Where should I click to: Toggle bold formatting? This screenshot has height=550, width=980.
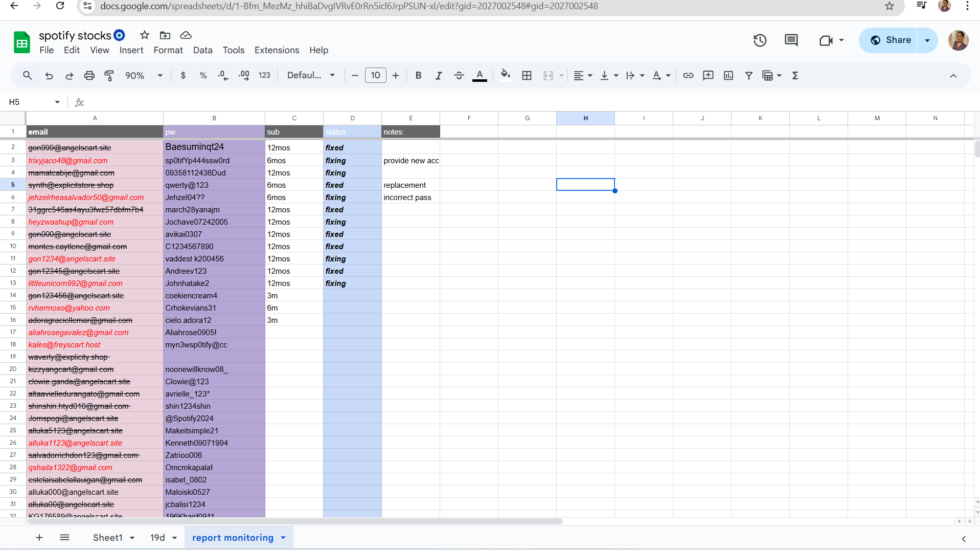pyautogui.click(x=418, y=76)
